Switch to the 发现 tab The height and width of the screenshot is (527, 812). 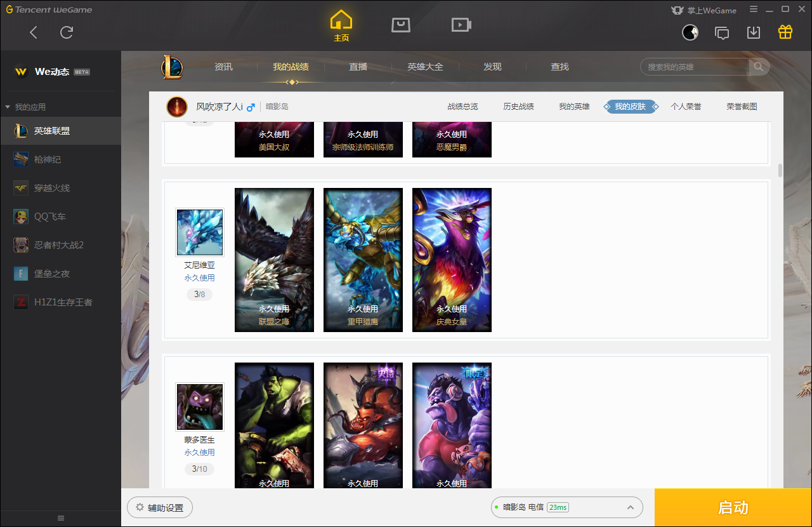tap(492, 67)
